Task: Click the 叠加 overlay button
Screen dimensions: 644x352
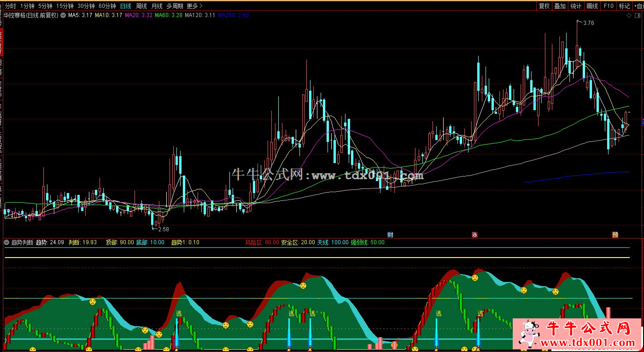Action: pyautogui.click(x=560, y=6)
